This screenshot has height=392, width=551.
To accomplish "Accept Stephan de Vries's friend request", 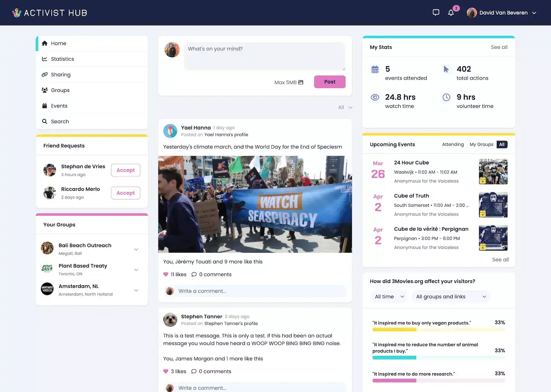I will pyautogui.click(x=126, y=170).
